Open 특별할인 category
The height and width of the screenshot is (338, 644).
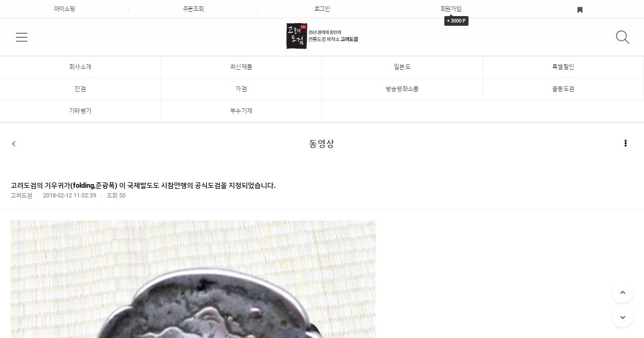tap(563, 67)
